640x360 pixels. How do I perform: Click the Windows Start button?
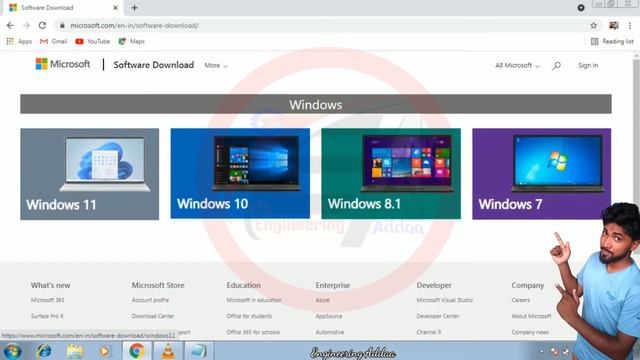click(x=12, y=351)
